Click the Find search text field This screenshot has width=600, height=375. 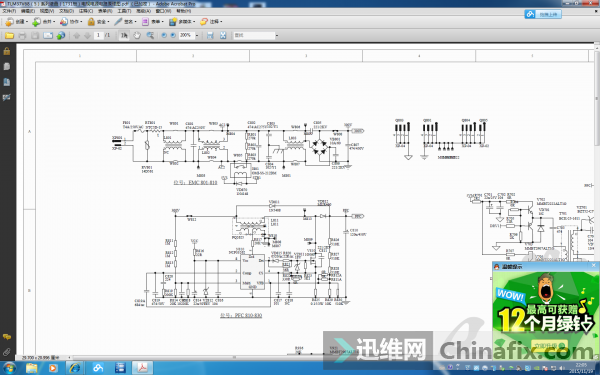tap(254, 36)
